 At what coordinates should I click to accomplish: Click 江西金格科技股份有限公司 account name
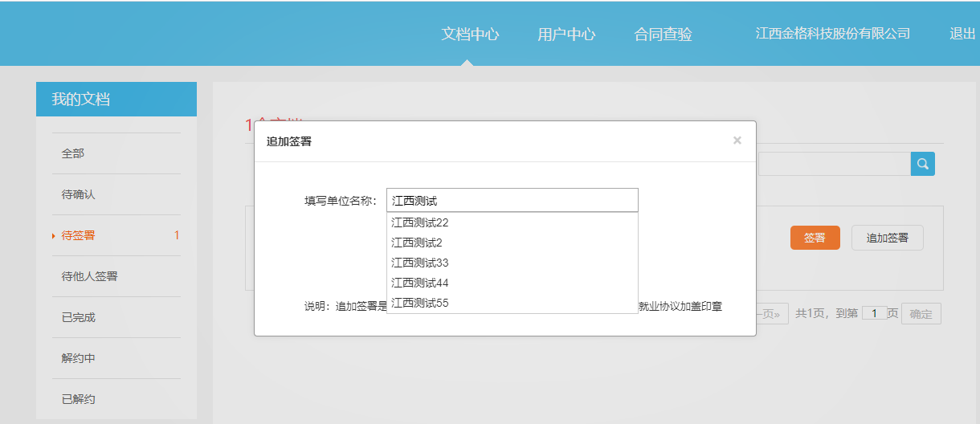[x=833, y=34]
